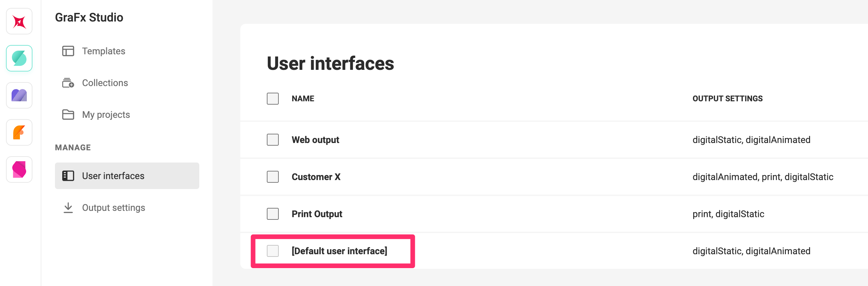
Task: Open the teal GraFx Studio app icon
Action: [19, 58]
